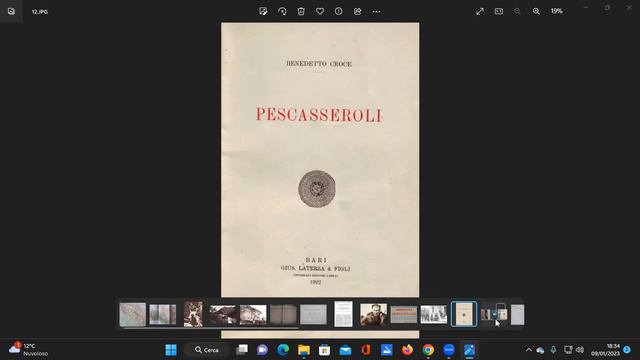
Task: Open the thumbnail right after the selected one
Action: pyautogui.click(x=494, y=314)
